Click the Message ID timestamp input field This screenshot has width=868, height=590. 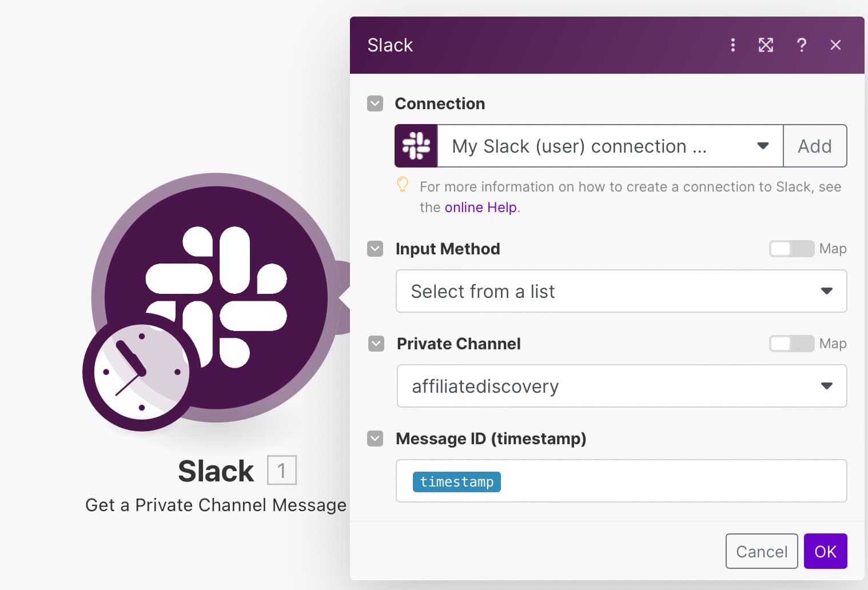tap(621, 481)
